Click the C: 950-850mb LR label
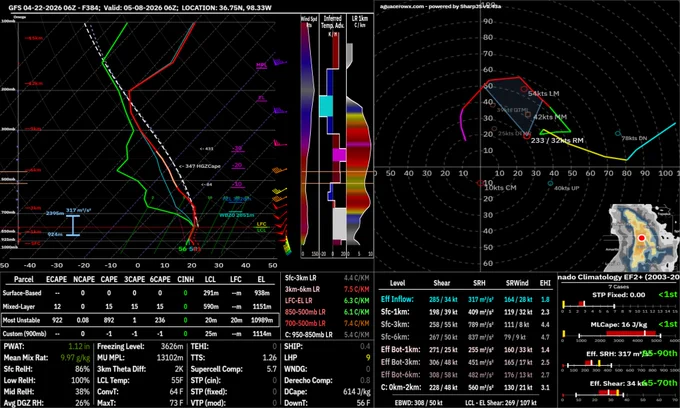 coord(309,335)
